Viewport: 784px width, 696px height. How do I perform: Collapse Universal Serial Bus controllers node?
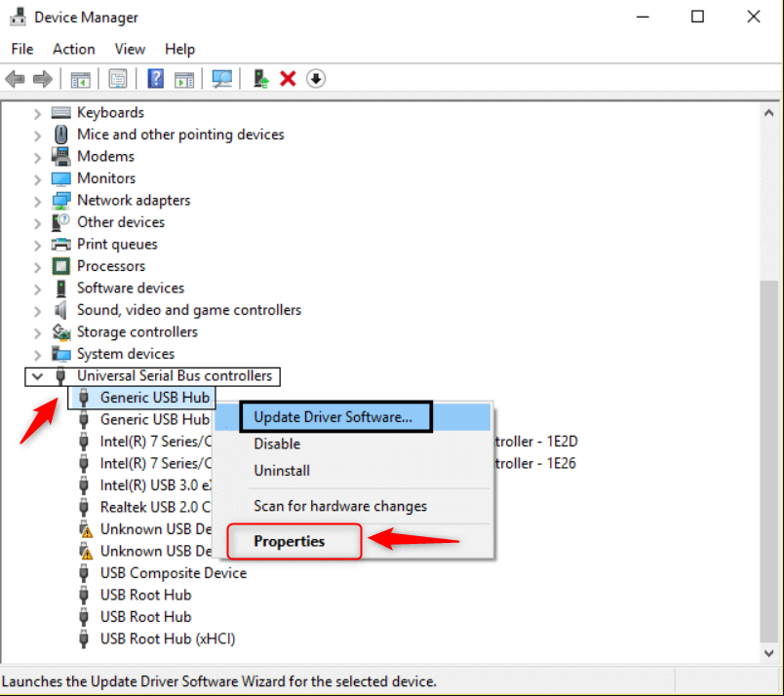tap(38, 376)
